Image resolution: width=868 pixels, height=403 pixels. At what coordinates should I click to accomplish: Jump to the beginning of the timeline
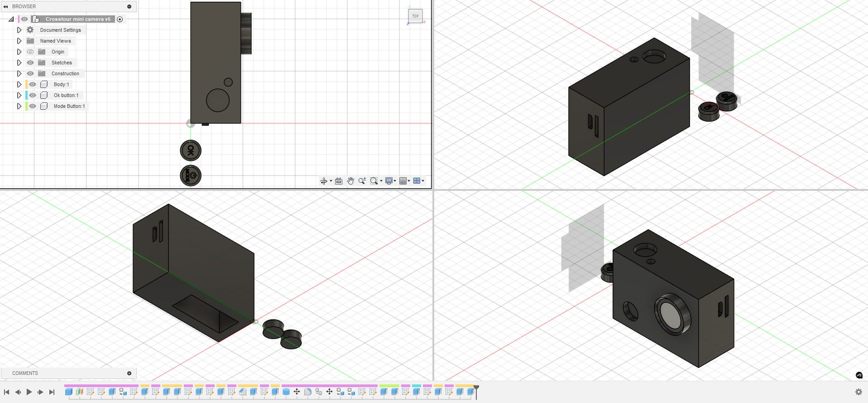(x=6, y=392)
